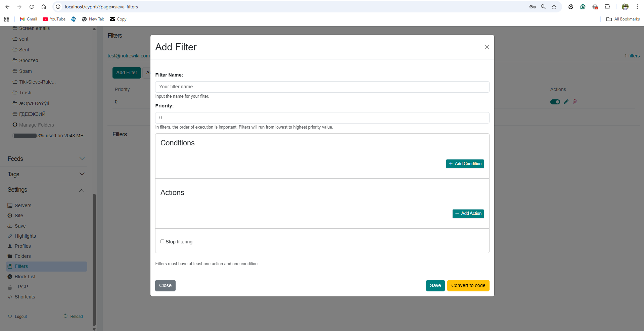Click the Add Condition button

(x=465, y=164)
